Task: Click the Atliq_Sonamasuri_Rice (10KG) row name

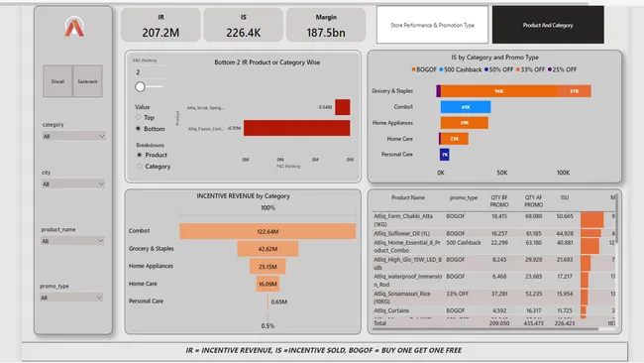Action: [x=403, y=298]
